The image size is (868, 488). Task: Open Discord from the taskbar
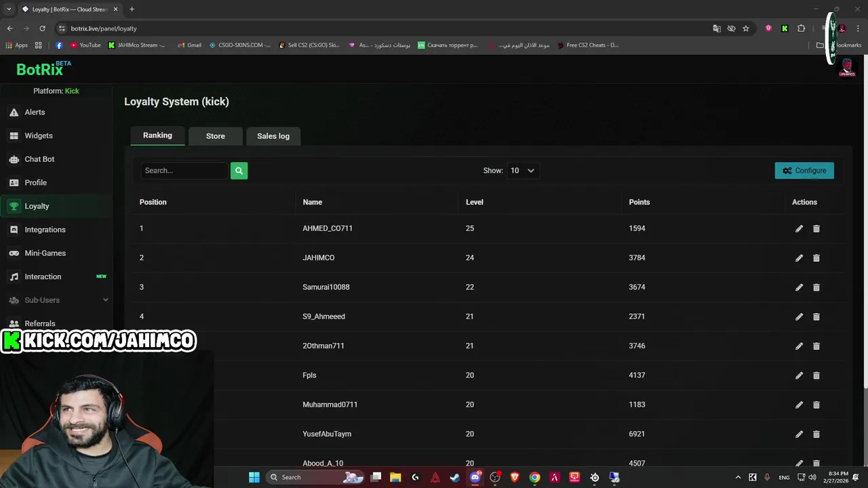tap(475, 477)
